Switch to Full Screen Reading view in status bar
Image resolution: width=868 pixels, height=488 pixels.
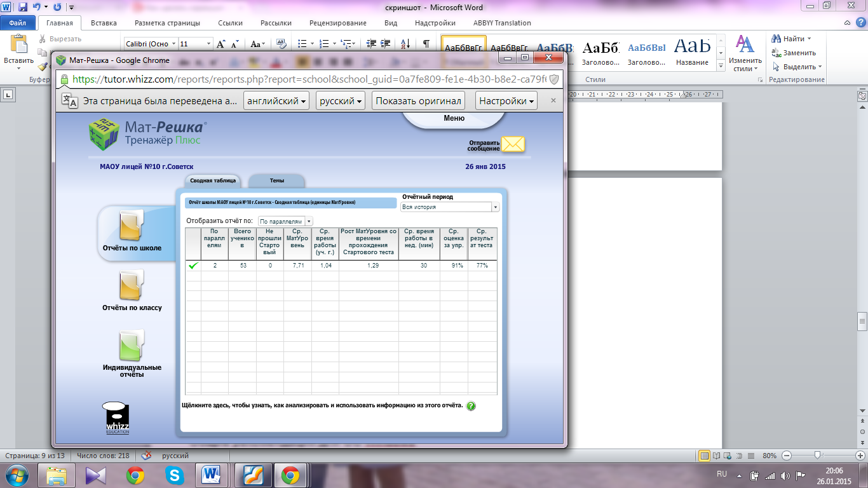(x=716, y=456)
